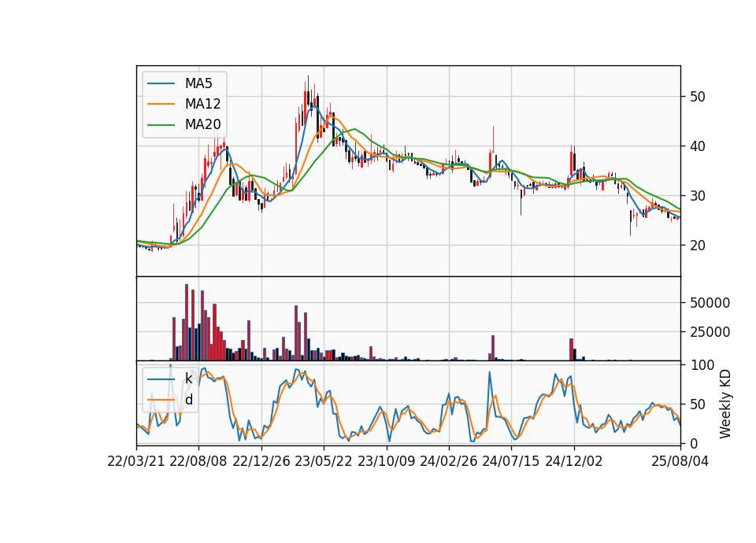Click the MA12 legend label

tap(202, 104)
